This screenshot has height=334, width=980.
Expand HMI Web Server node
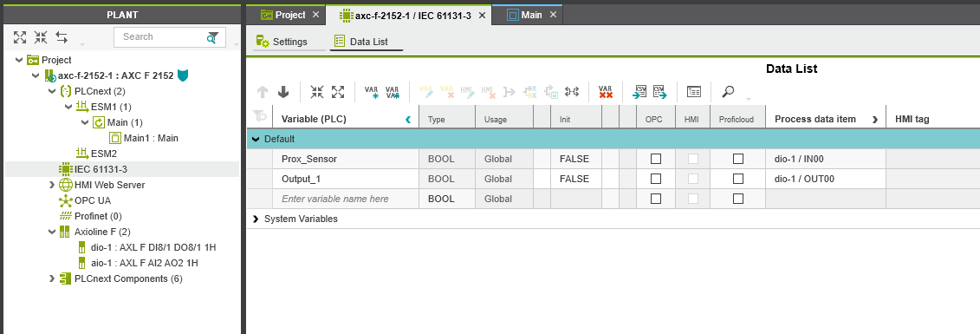pos(52,185)
